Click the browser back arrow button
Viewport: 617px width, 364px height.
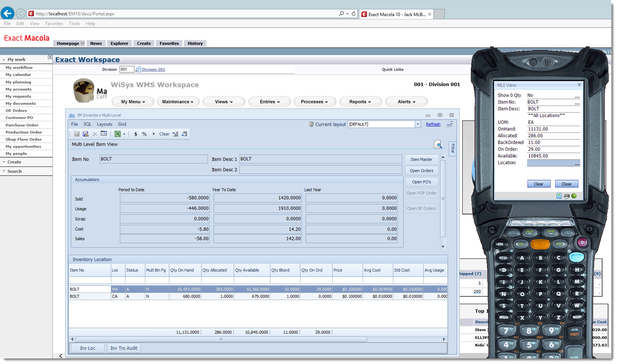pos(7,13)
